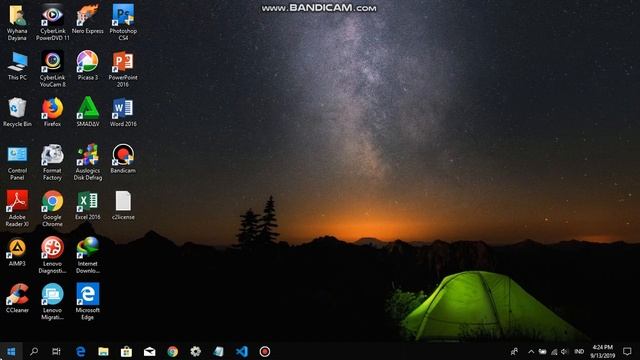Select the Picasa 3 desktop icon
The image size is (640, 360).
tap(88, 66)
